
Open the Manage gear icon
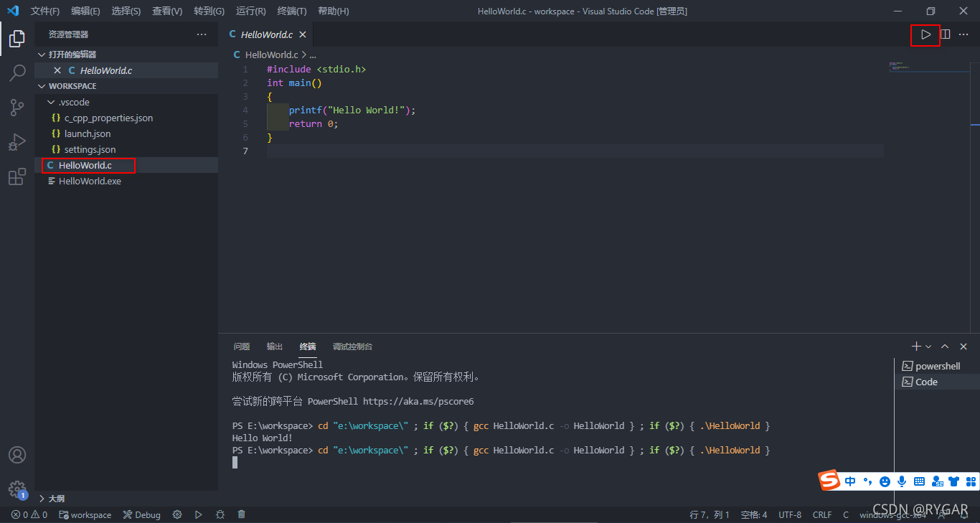click(x=17, y=490)
